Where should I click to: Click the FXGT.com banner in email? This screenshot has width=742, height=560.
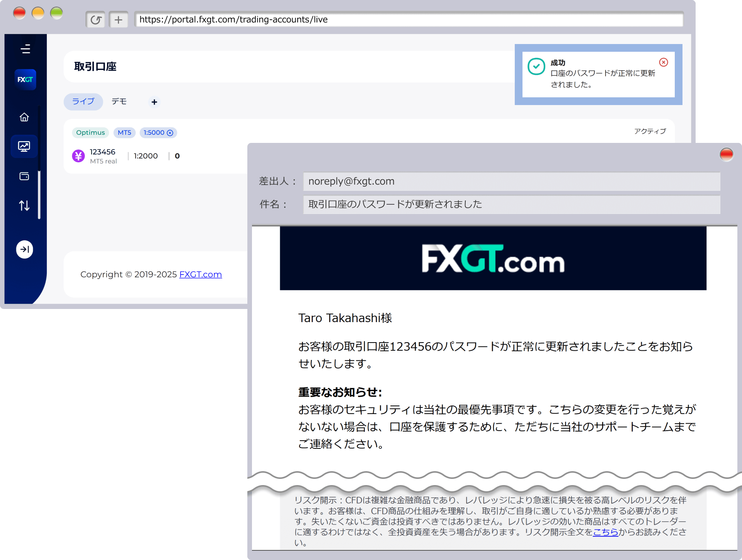pos(493,258)
